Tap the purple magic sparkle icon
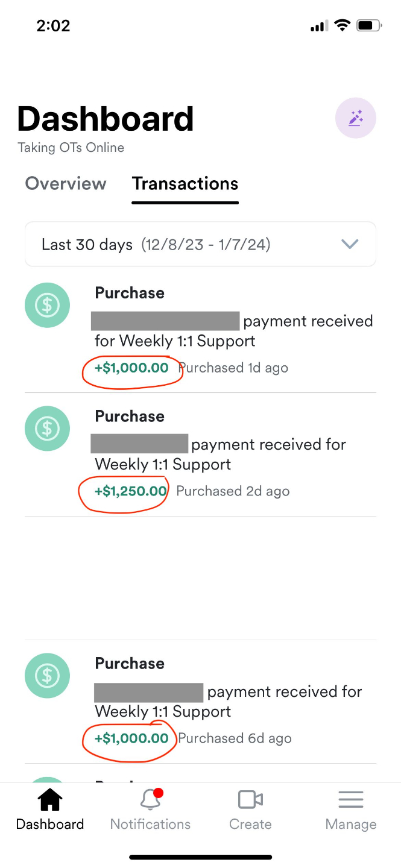Screen dimensions: 401x868 pyautogui.click(x=356, y=118)
